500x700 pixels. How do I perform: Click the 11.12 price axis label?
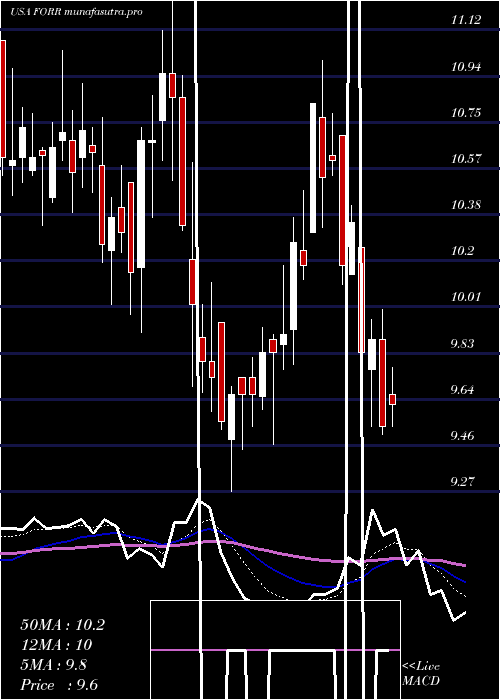point(466,20)
